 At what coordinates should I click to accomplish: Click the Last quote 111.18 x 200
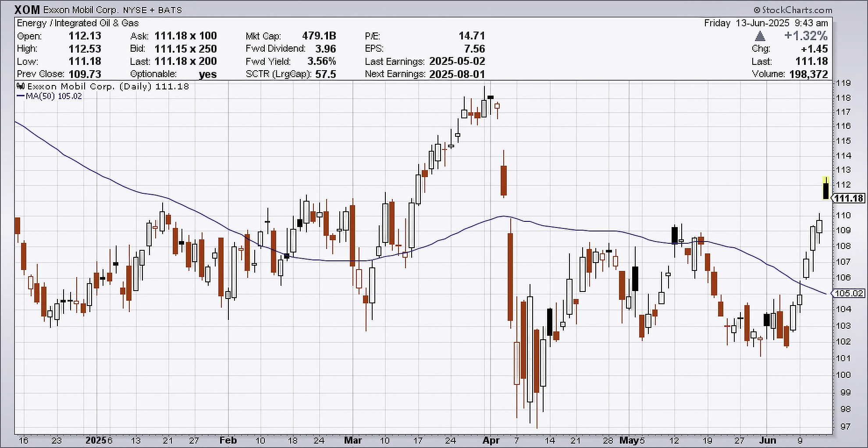185,61
